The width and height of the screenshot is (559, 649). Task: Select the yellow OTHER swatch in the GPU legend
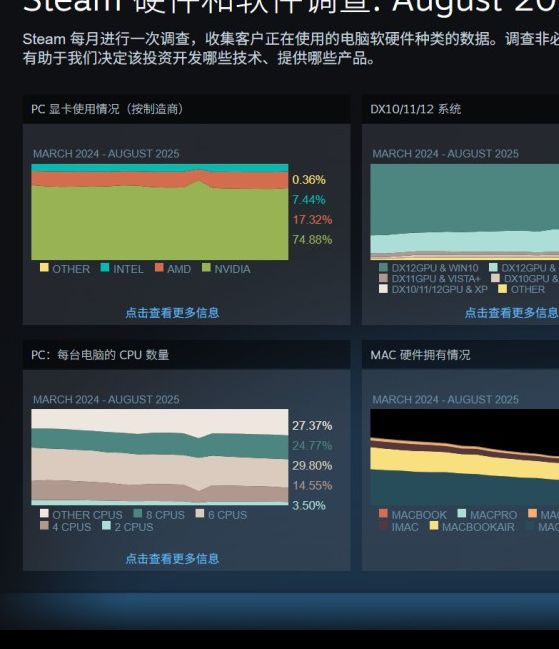pyautogui.click(x=44, y=268)
